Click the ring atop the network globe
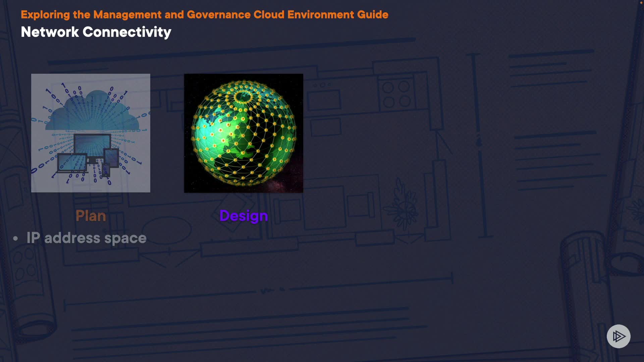Screen dimensions: 644x362 [244, 97]
